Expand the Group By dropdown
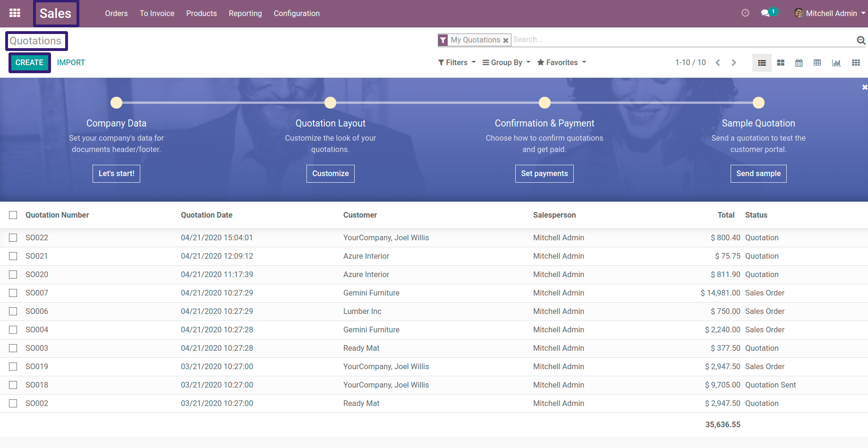Image resolution: width=868 pixels, height=448 pixels. [506, 63]
